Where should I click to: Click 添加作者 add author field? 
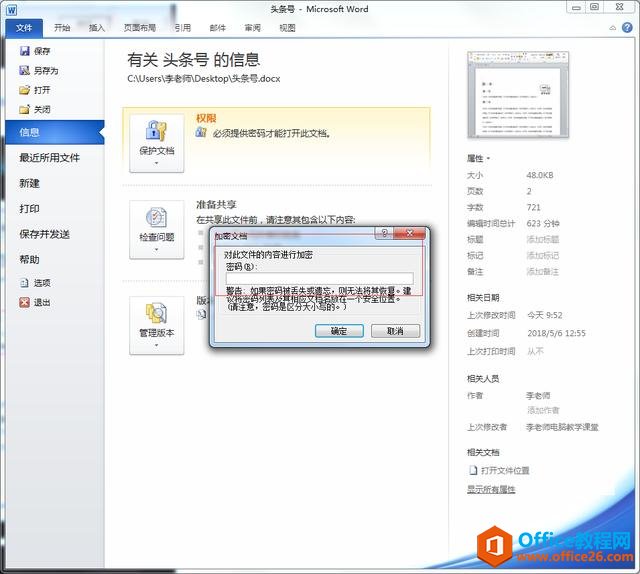click(543, 410)
